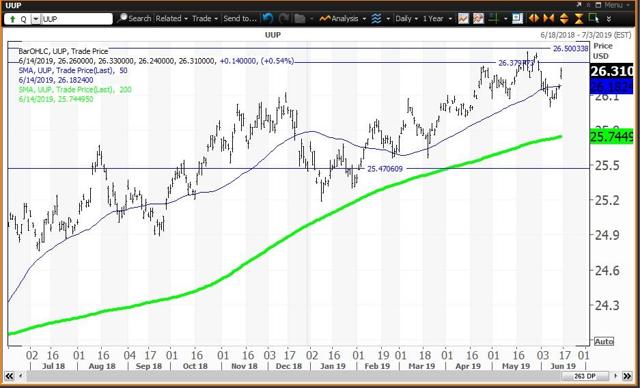Image resolution: width=640 pixels, height=388 pixels.
Task: Click the green up-arrow in symbol box
Action: coord(13,19)
